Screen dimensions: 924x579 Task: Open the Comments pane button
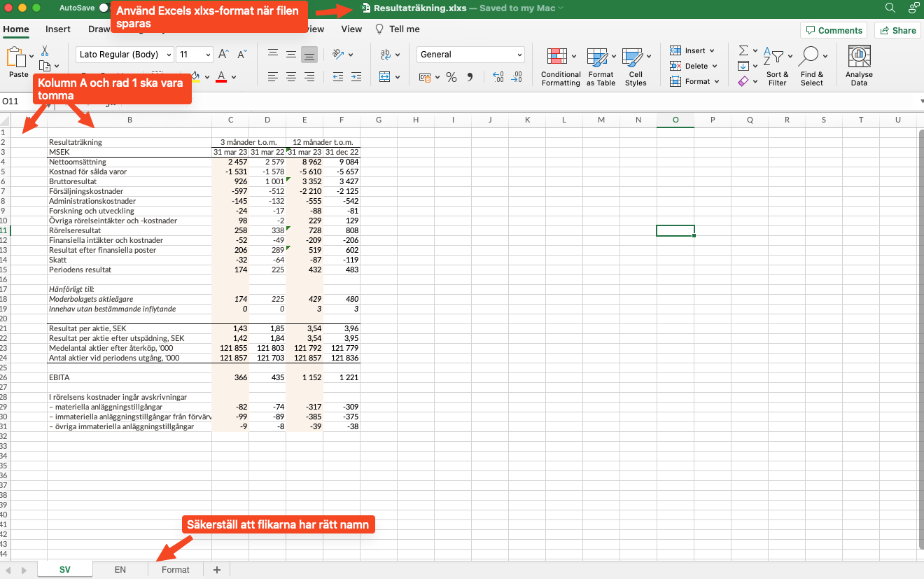pos(833,30)
